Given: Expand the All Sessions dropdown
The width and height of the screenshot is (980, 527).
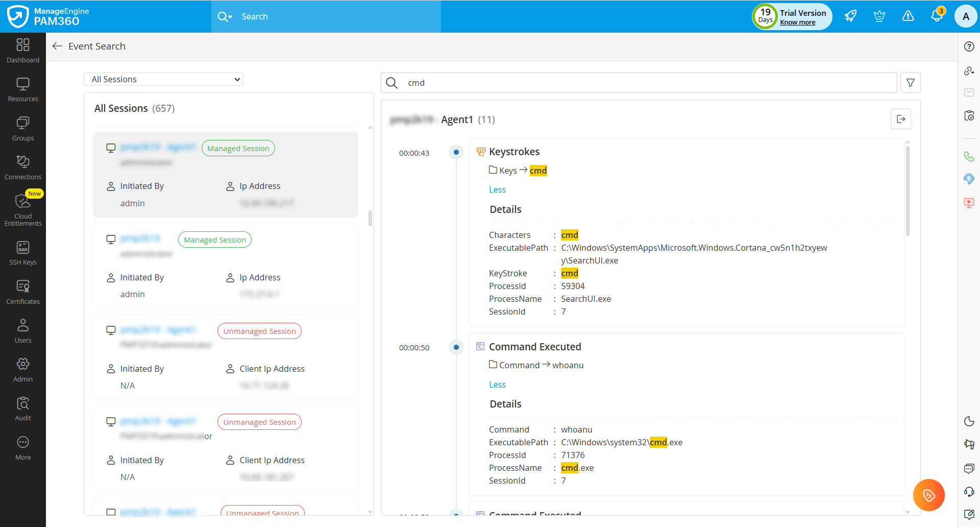Looking at the screenshot, I should point(163,79).
